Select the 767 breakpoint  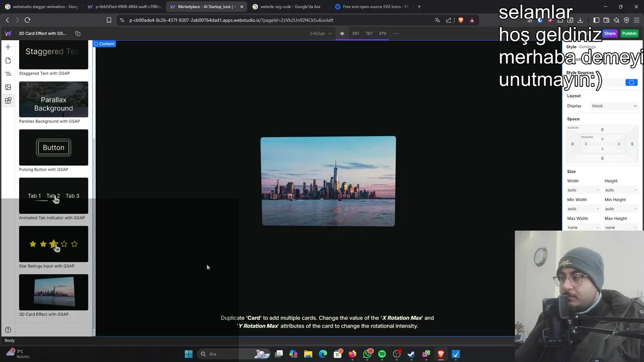click(x=369, y=33)
